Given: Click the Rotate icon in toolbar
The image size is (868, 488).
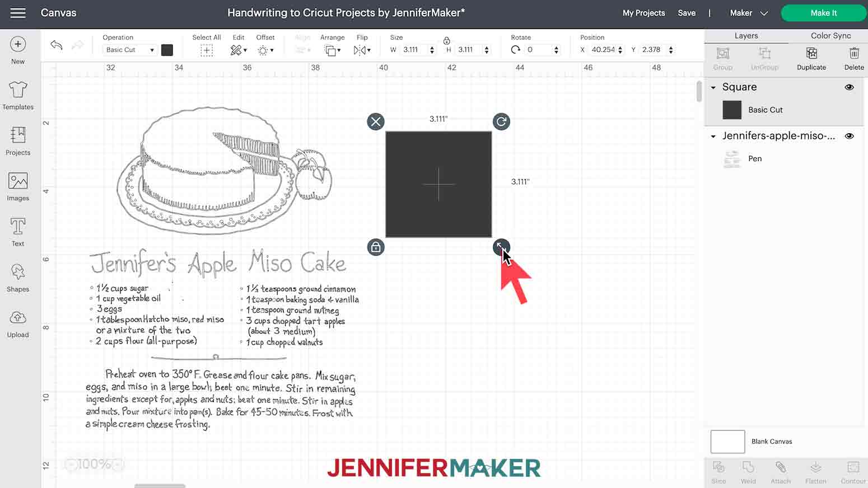Looking at the screenshot, I should point(515,50).
